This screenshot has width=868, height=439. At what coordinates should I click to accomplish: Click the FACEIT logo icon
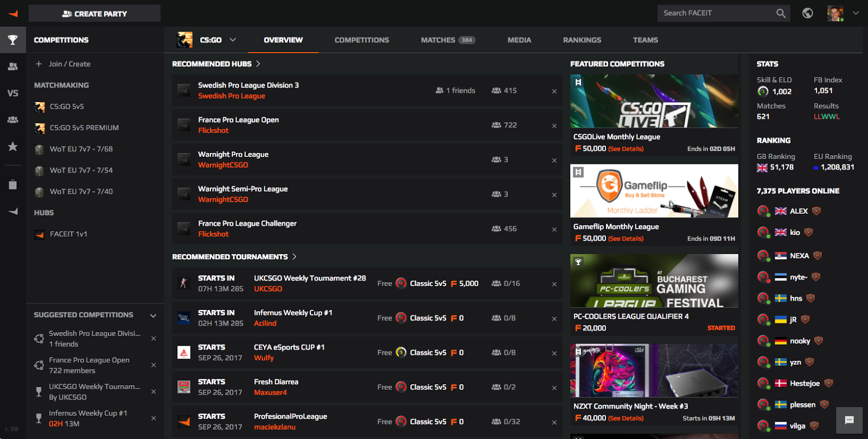click(x=13, y=13)
